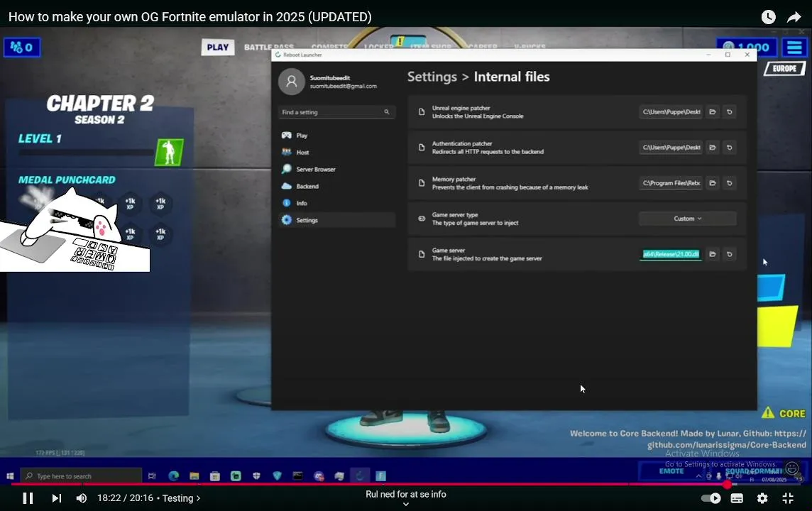Toggle the autoplay switch
Viewport: 812px width, 511px height.
click(710, 498)
